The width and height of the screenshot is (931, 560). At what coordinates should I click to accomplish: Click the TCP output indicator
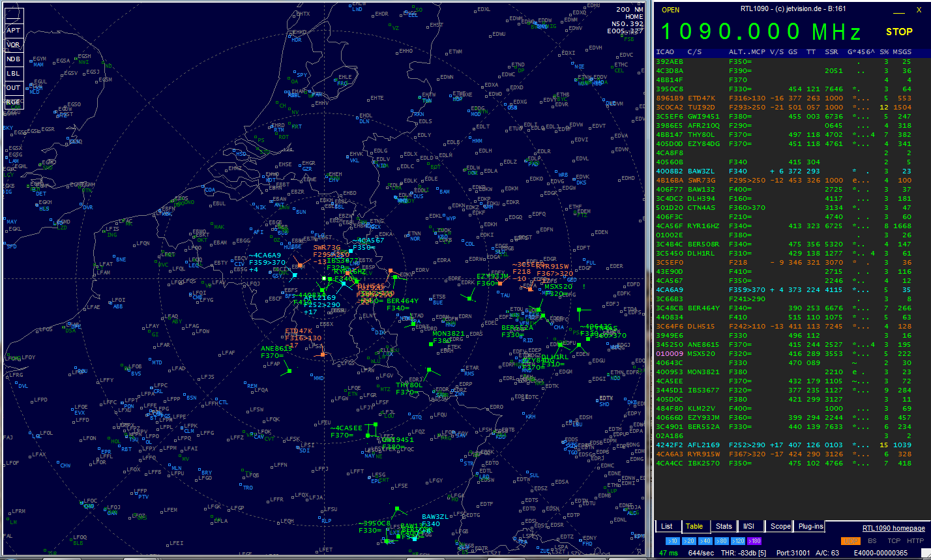(894, 541)
